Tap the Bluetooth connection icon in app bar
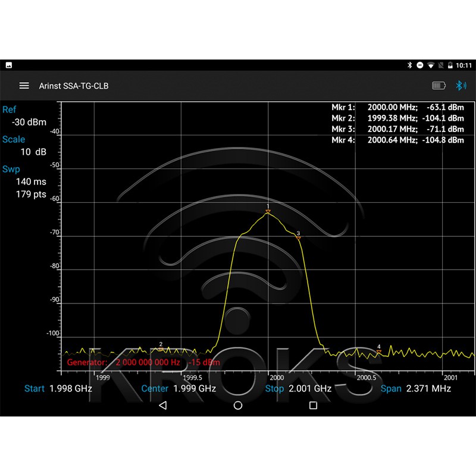Screen dimensions: 476x476 coord(461,86)
